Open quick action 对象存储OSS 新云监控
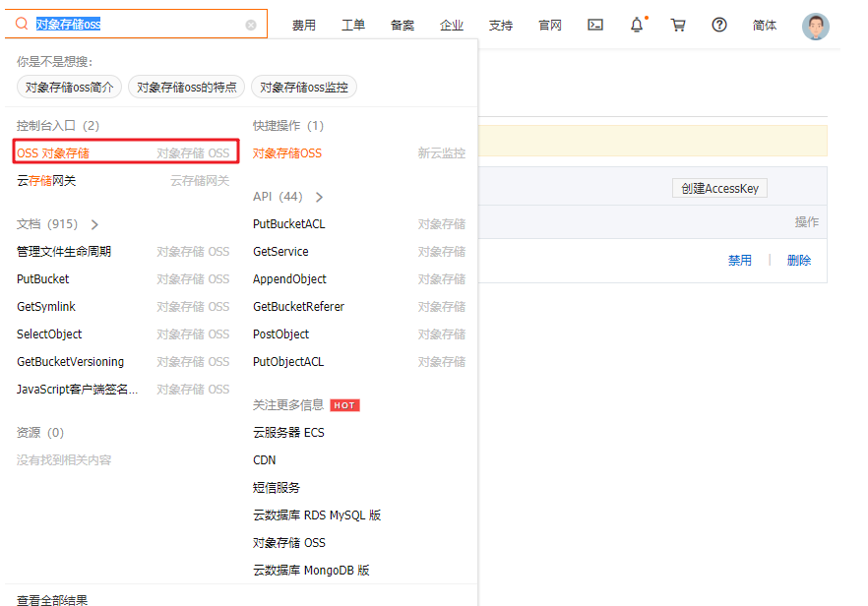 point(358,153)
